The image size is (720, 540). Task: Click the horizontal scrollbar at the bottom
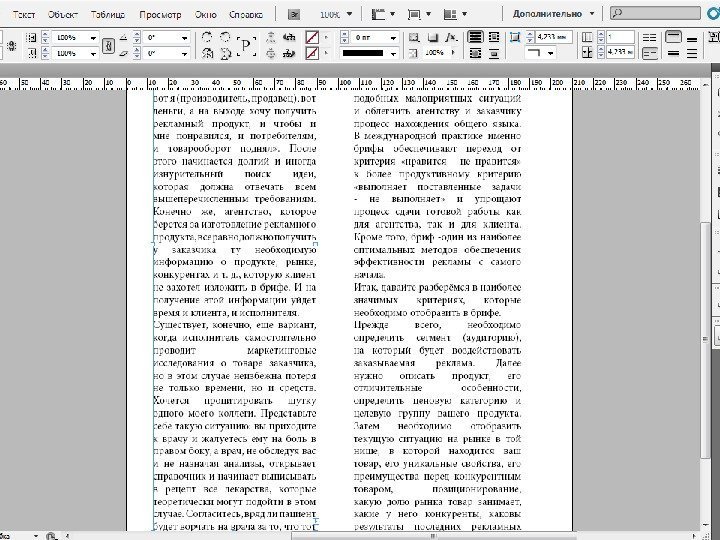[433, 536]
